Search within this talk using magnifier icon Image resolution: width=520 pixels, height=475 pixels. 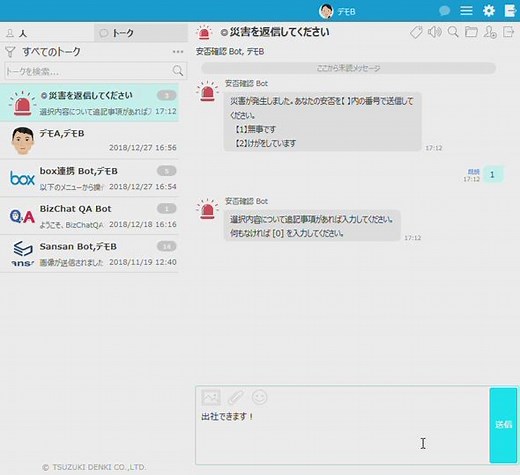pyautogui.click(x=453, y=32)
